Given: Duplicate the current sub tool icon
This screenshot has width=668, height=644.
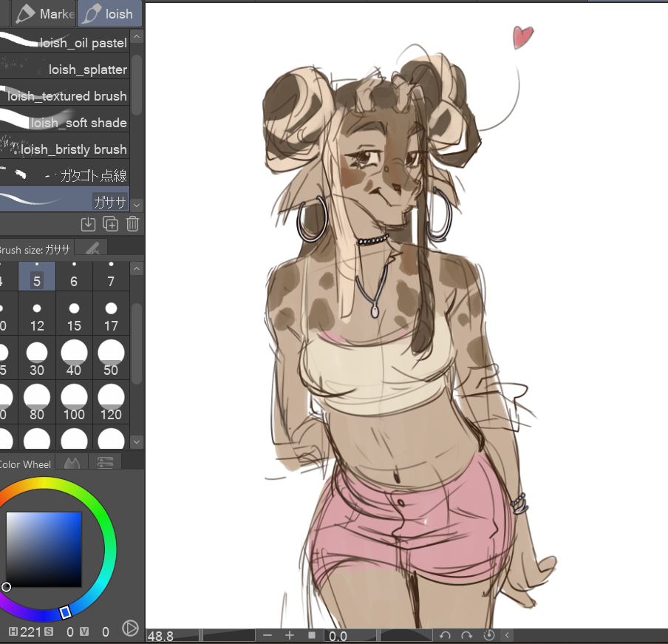Looking at the screenshot, I should click(110, 224).
